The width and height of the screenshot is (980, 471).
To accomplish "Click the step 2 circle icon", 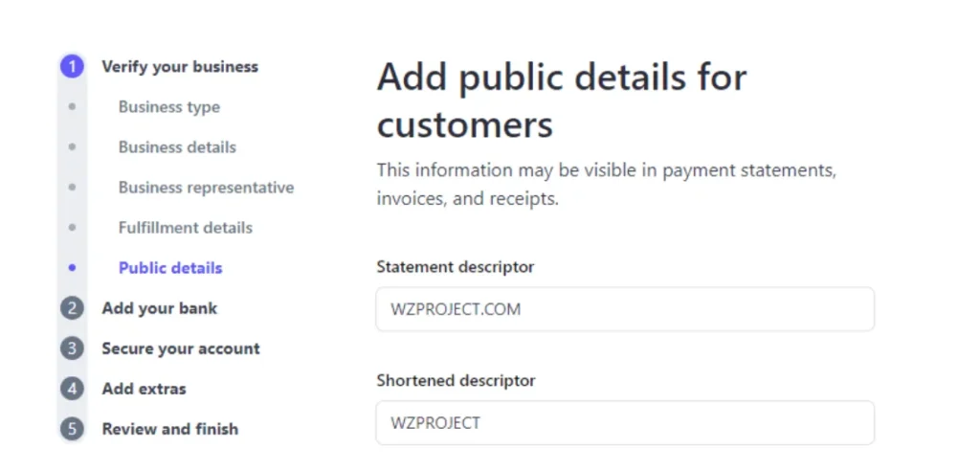I will [72, 308].
